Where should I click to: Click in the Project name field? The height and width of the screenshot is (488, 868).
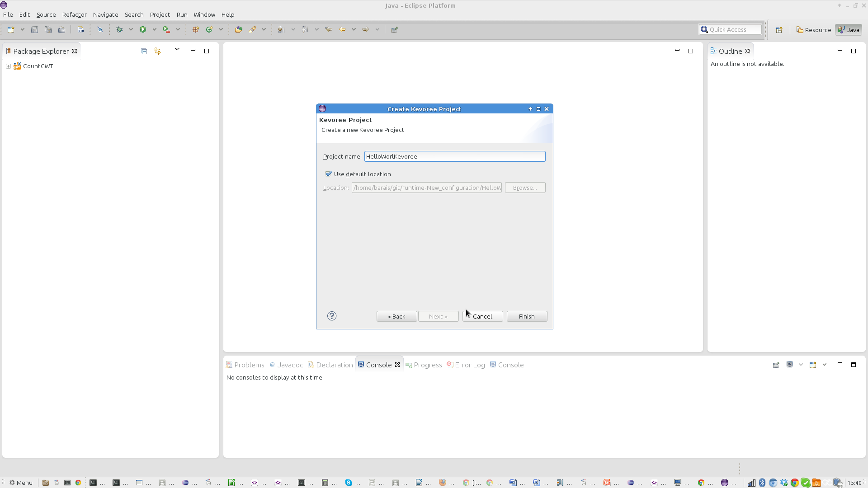(454, 156)
